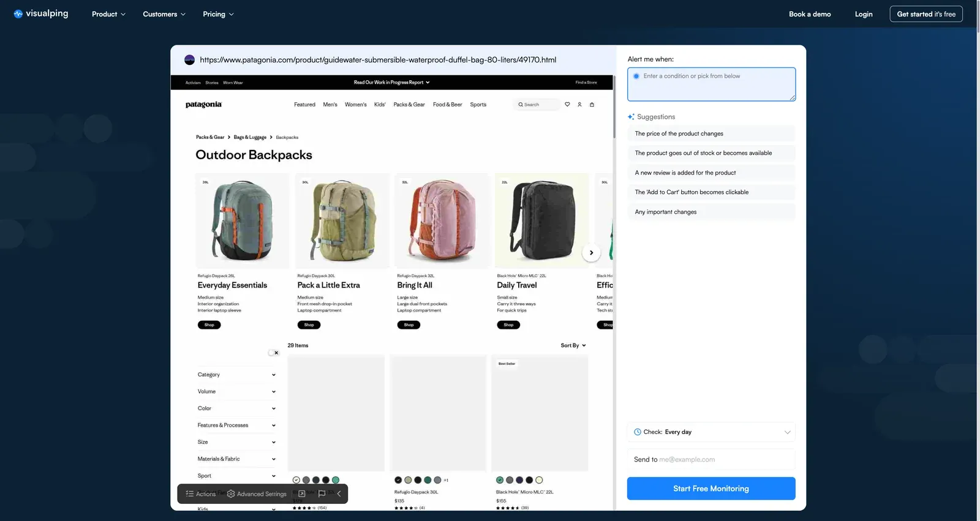Collapse the toolbar with left chevron
Image resolution: width=980 pixels, height=521 pixels.
[339, 494]
